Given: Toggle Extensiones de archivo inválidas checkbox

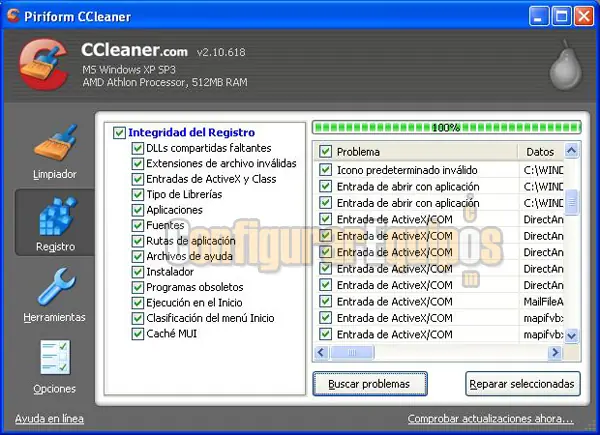Looking at the screenshot, I should 137,164.
